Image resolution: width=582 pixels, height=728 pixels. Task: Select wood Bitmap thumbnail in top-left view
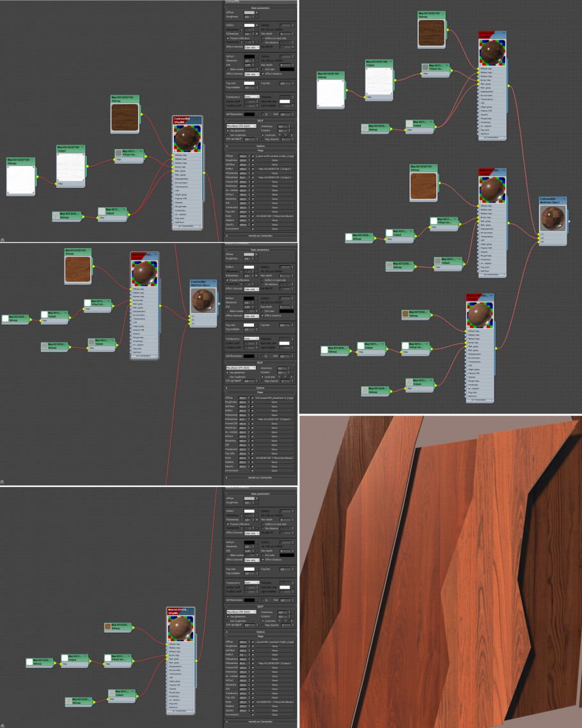click(x=125, y=117)
